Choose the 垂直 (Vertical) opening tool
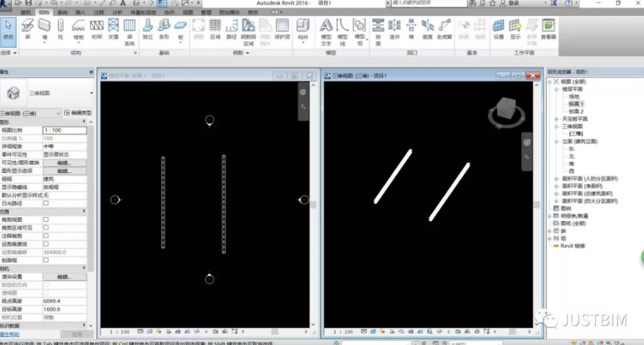 pyautogui.click(x=428, y=29)
